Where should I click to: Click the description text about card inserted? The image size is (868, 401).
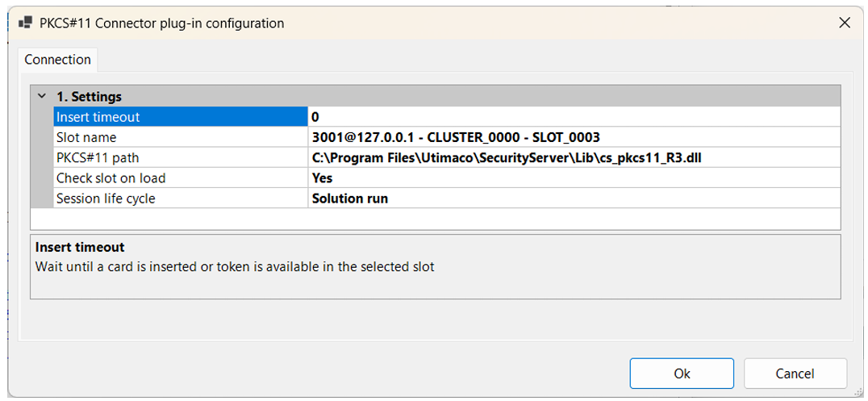235,266
